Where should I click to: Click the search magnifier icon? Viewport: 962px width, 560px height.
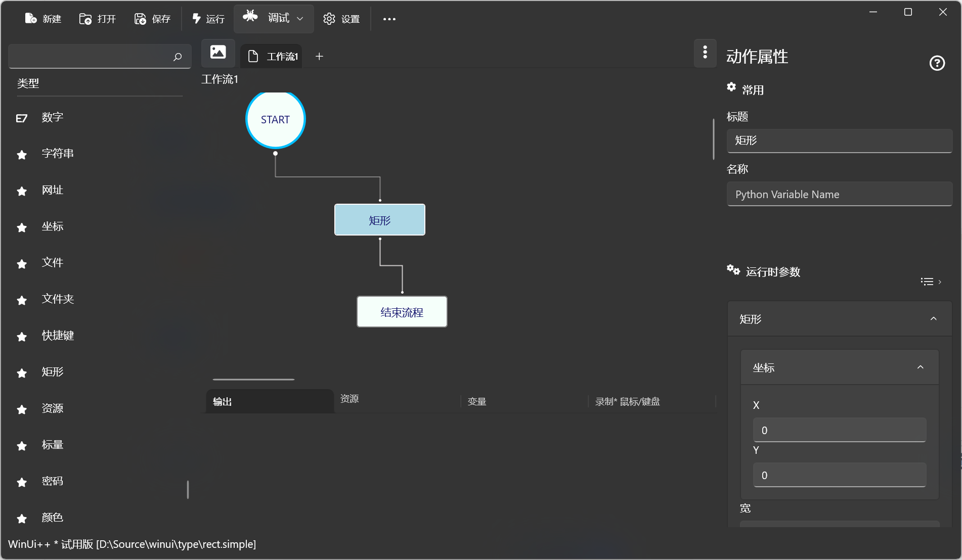pyautogui.click(x=178, y=57)
